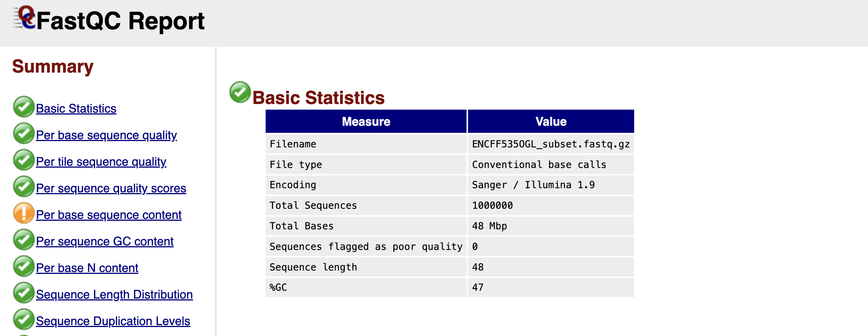
Task: Click the %GC cell
Action: pos(366,287)
